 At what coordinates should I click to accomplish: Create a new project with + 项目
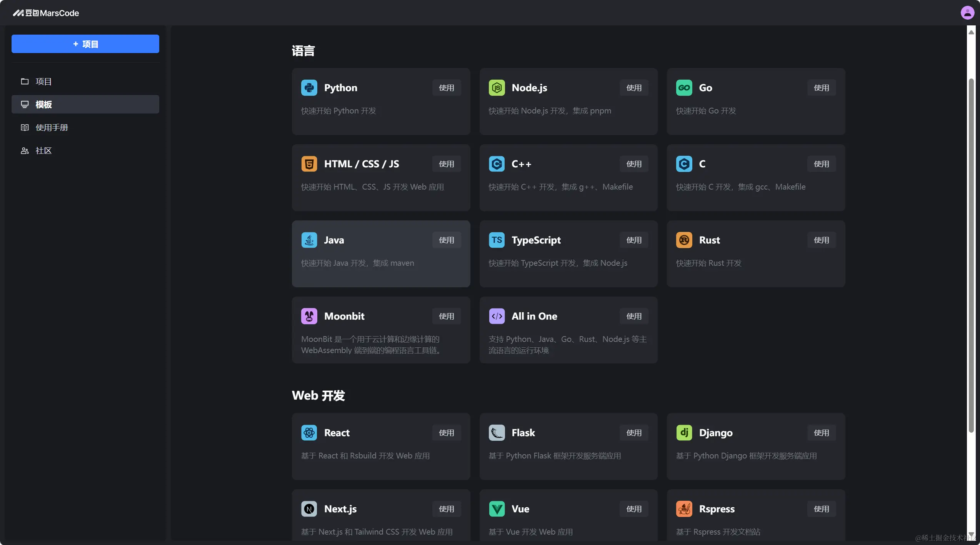(85, 44)
